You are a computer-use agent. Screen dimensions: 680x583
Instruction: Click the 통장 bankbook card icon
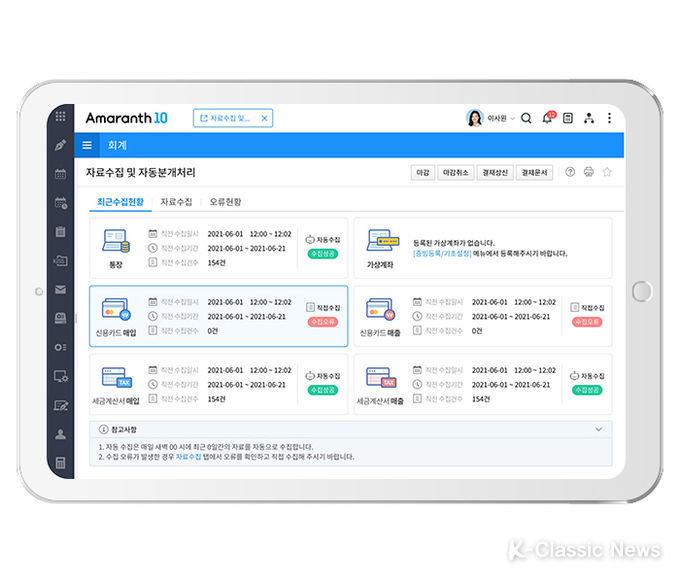pyautogui.click(x=116, y=241)
